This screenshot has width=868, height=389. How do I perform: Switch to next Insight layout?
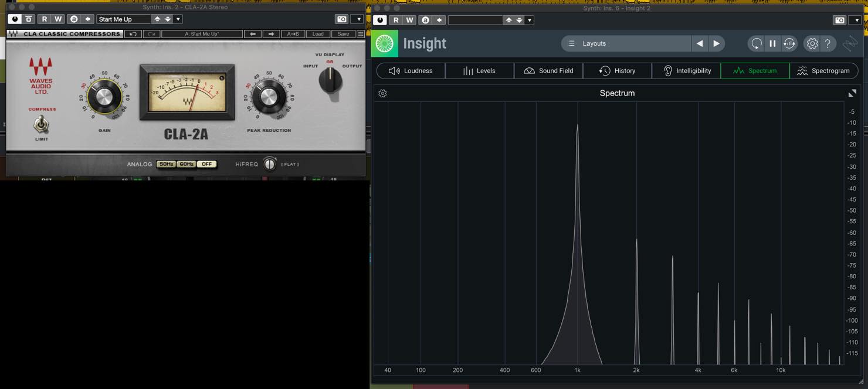tap(716, 43)
